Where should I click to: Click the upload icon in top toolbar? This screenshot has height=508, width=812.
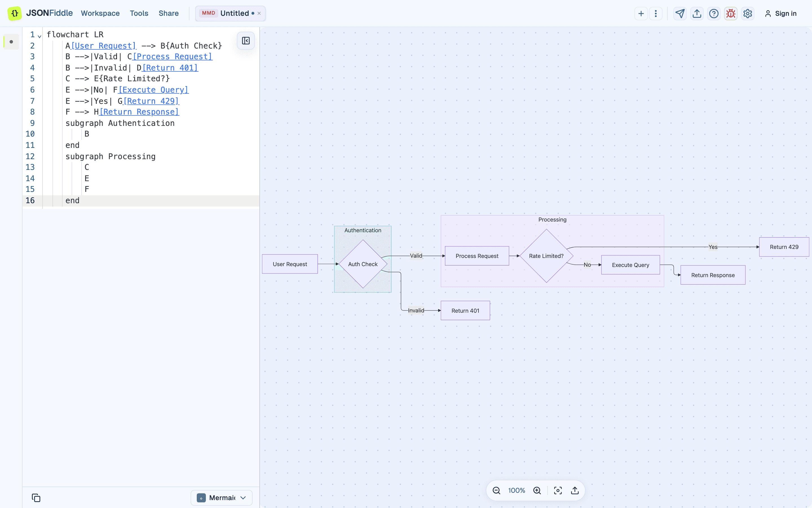697,14
